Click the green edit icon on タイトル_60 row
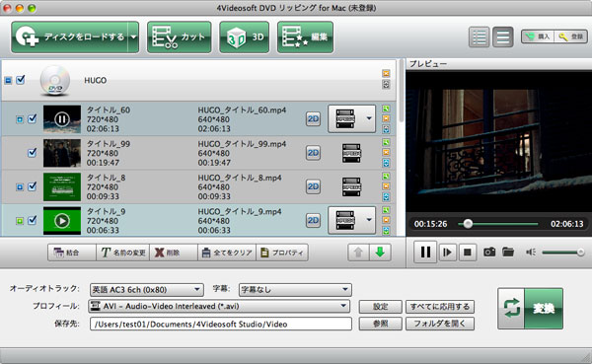 [x=386, y=109]
